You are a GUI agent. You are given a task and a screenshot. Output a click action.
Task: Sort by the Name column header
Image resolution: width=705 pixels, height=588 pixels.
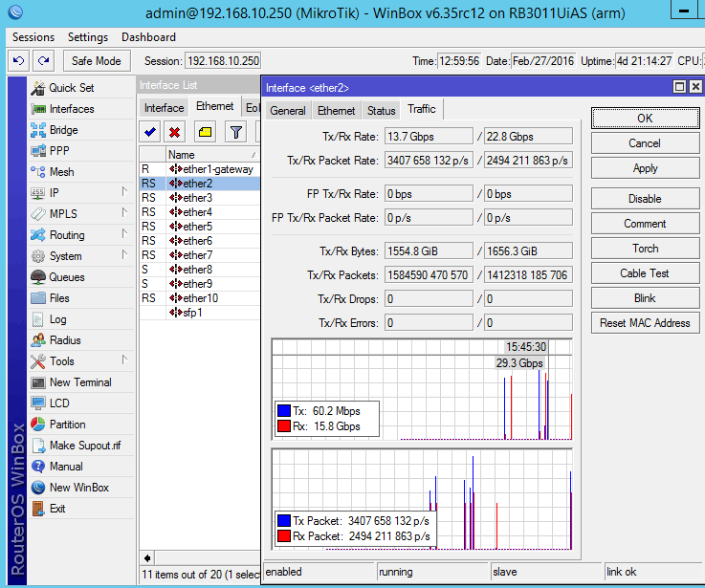coord(212,154)
